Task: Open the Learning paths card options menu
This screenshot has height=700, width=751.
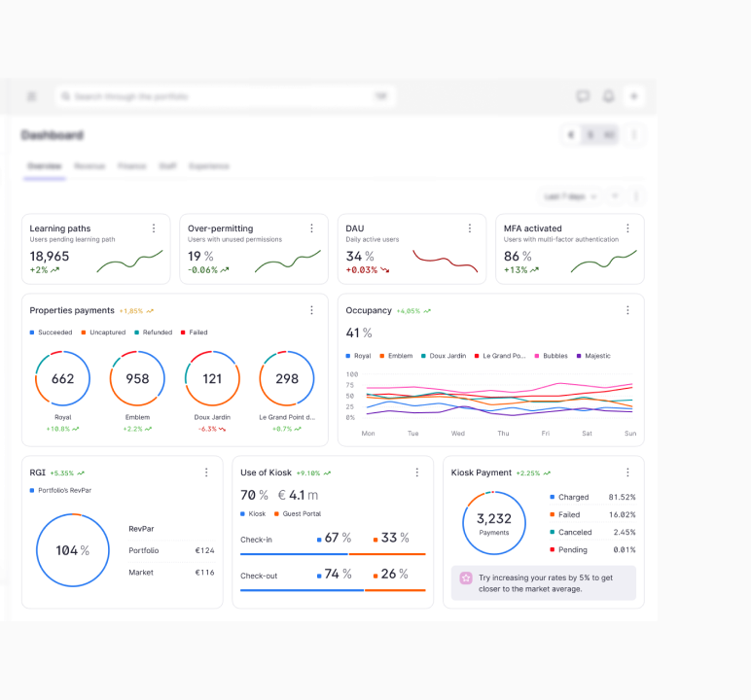Action: 154,228
